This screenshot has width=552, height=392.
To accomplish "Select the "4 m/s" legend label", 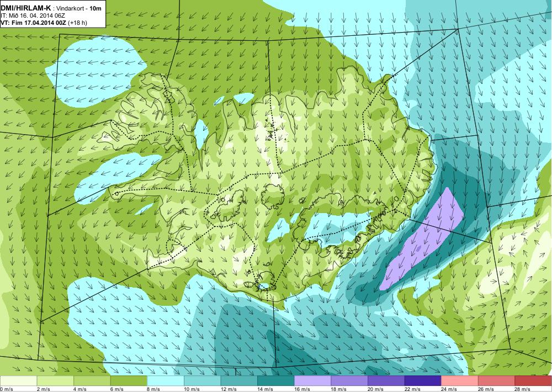I will (80, 389).
